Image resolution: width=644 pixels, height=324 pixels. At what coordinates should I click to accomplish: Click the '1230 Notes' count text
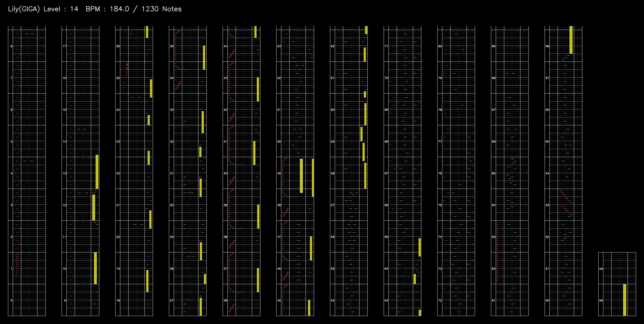[162, 9]
